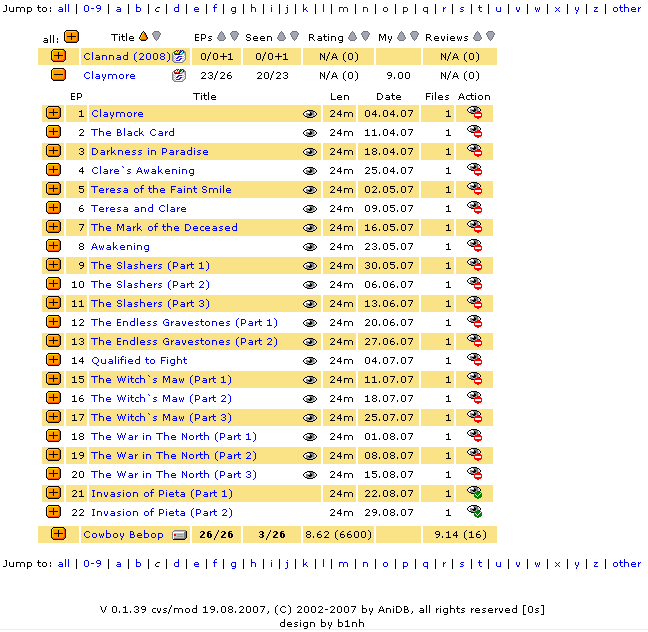Viewport: 648px width, 632px height.
Task: Open the Awakening episode link
Action: pyautogui.click(x=120, y=247)
